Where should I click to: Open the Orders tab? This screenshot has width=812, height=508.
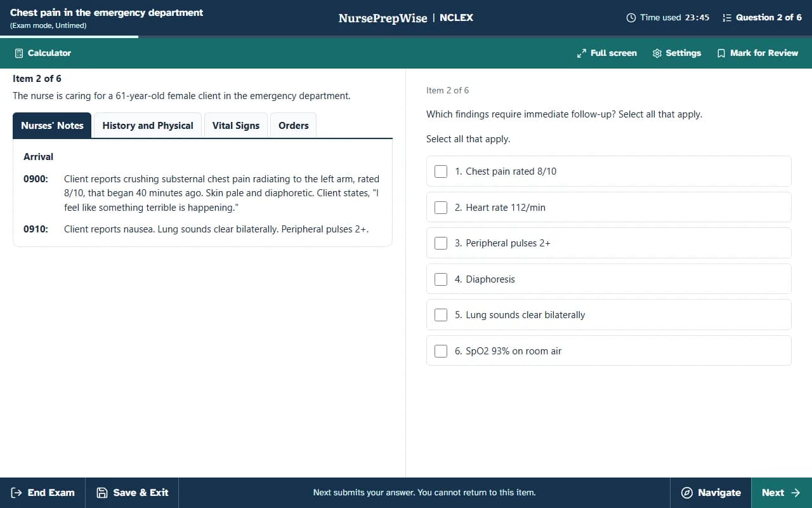[x=293, y=126]
